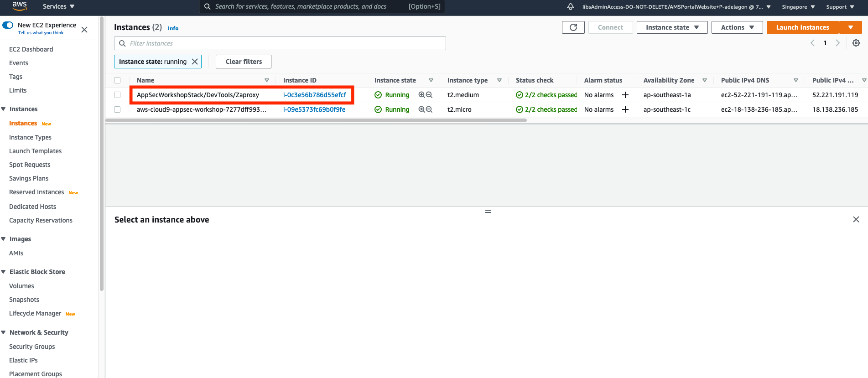Open Security Groups in sidebar

(32, 347)
